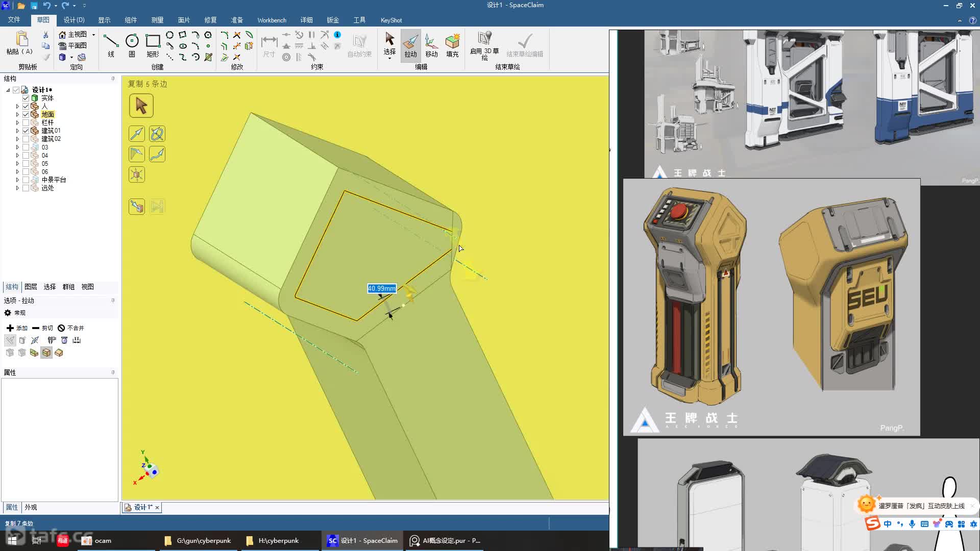This screenshot has height=551, width=980.
Task: Open file icon in quick access toolbar
Action: (21, 6)
